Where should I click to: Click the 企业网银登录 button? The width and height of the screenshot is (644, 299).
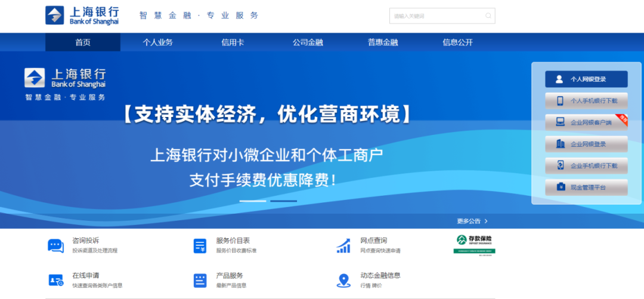[x=587, y=144]
